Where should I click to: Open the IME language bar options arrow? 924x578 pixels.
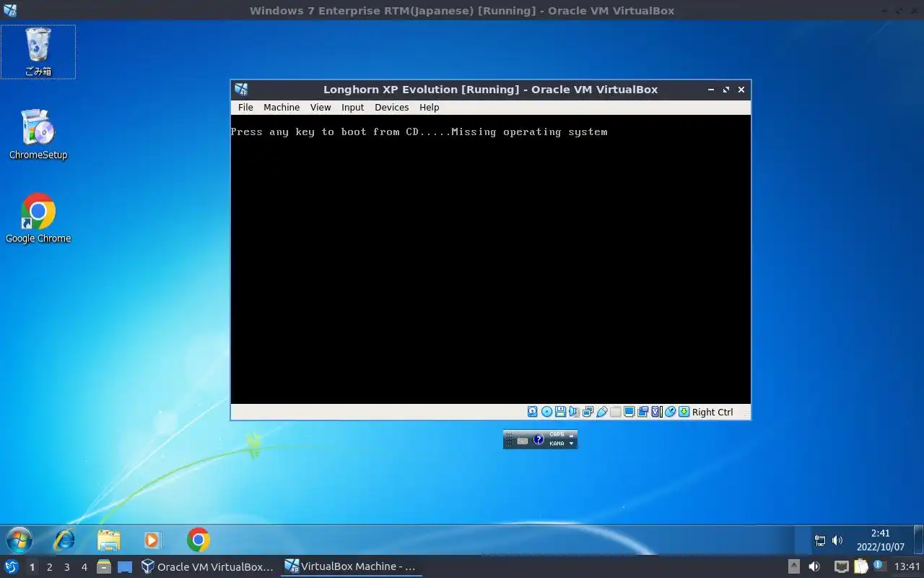coord(572,444)
